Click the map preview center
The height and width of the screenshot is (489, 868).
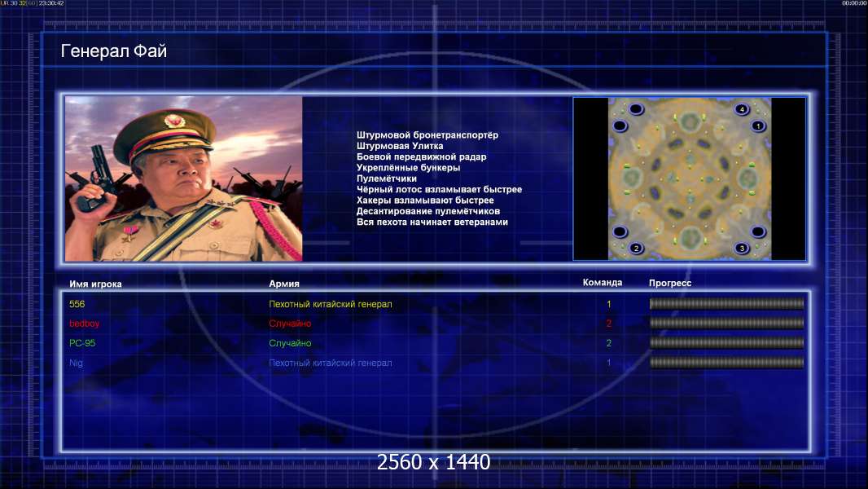[x=690, y=178]
